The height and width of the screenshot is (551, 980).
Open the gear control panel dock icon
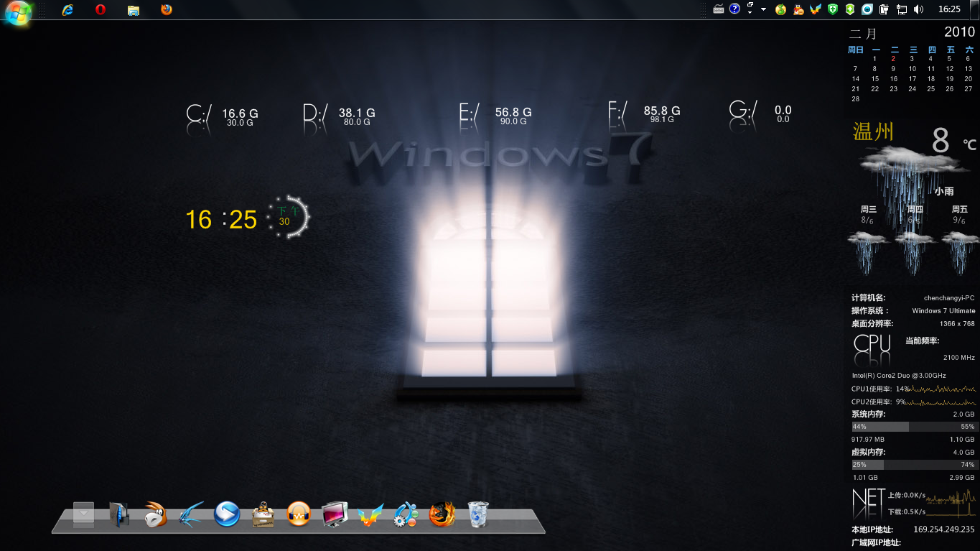[406, 514]
